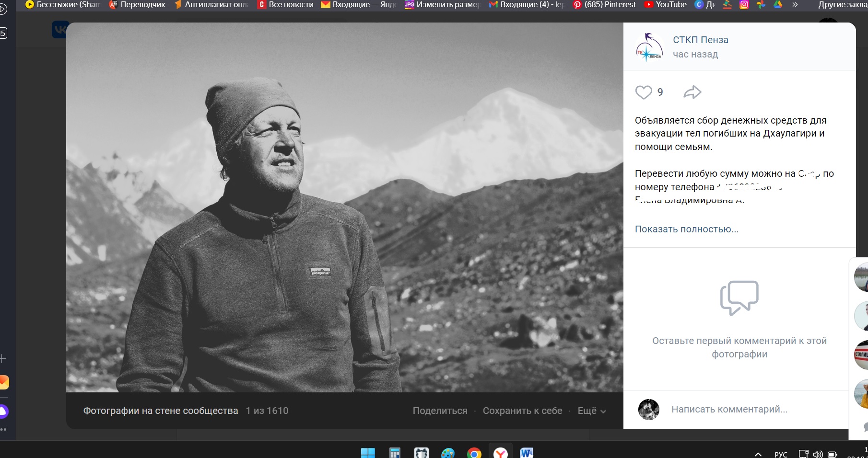Open the Переводчик bookmark
The width and height of the screenshot is (868, 458).
pos(137,5)
